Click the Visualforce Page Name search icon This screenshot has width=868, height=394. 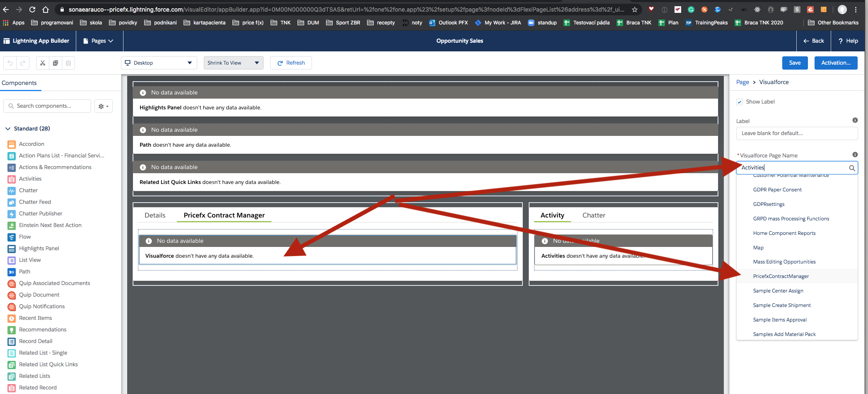(x=852, y=168)
